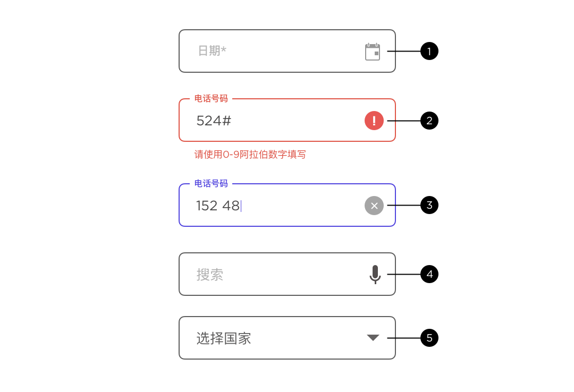Click annotation marker number 5

pos(429,338)
